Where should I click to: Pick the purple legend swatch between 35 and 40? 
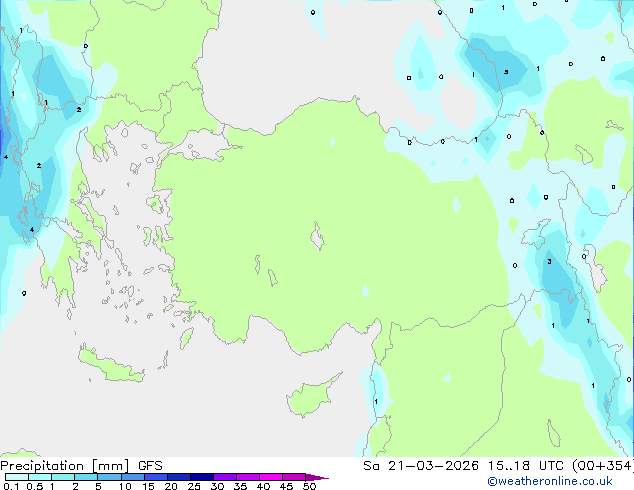point(248,477)
